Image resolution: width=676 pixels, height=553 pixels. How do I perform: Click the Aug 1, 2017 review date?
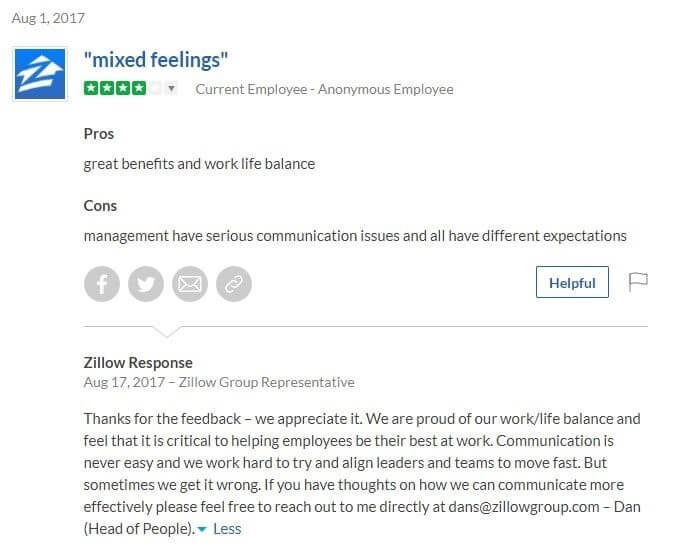pyautogui.click(x=48, y=18)
